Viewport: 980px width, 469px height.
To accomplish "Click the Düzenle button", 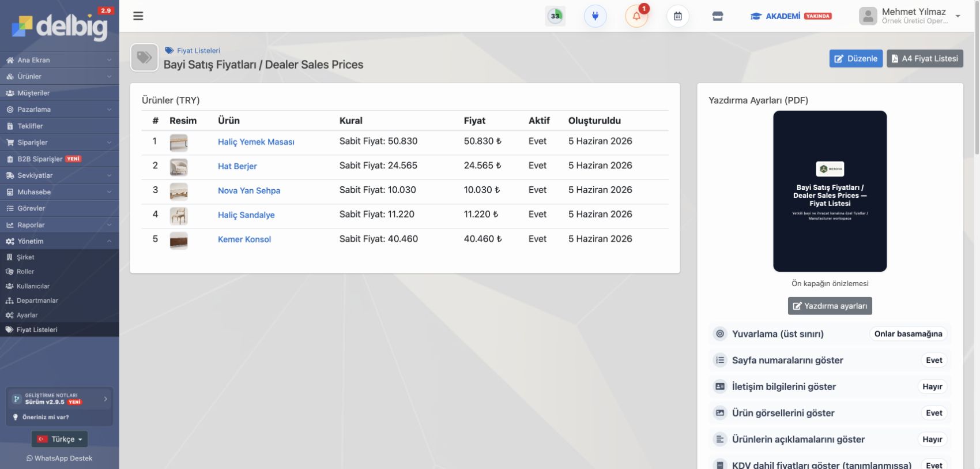I will click(x=856, y=58).
